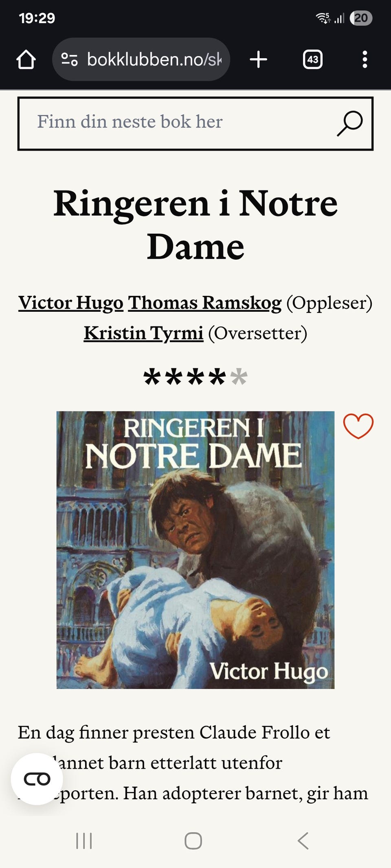Open site info icon in address bar
This screenshot has width=391, height=868.
coord(69,59)
